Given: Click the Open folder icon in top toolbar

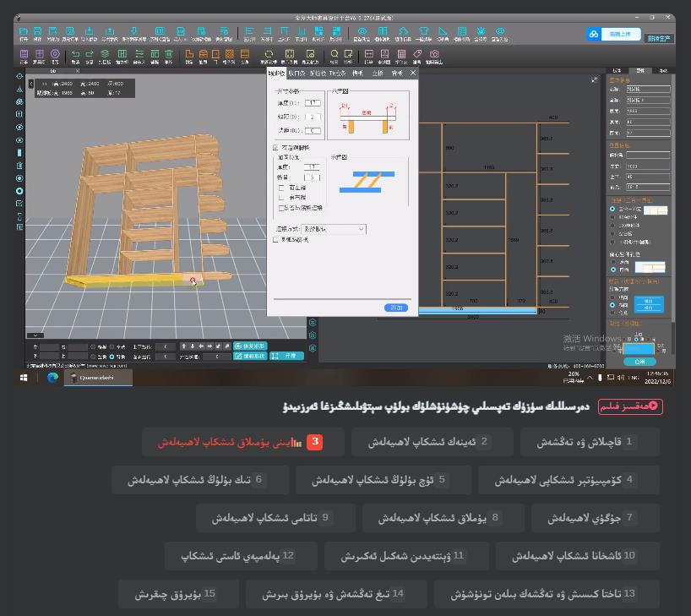Looking at the screenshot, I should coord(24,31).
